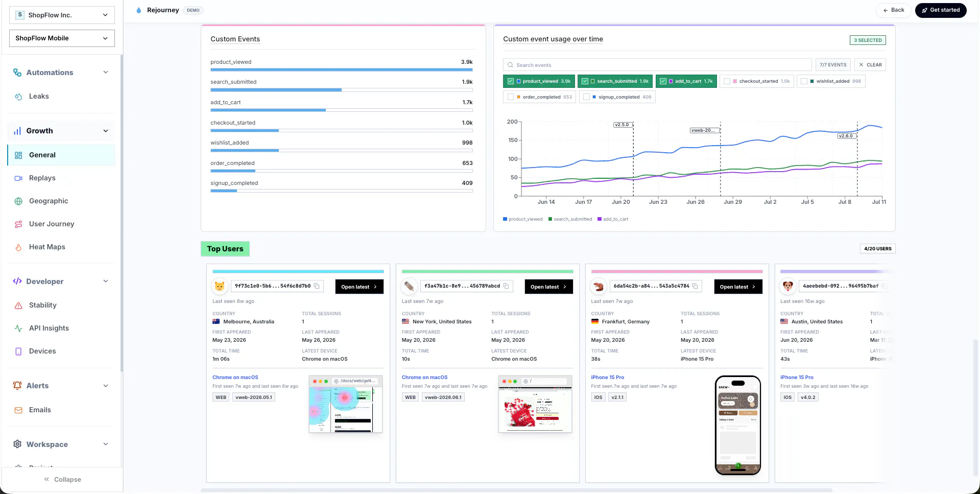Click the Automations sidebar icon
980x494 pixels.
pyautogui.click(x=17, y=73)
